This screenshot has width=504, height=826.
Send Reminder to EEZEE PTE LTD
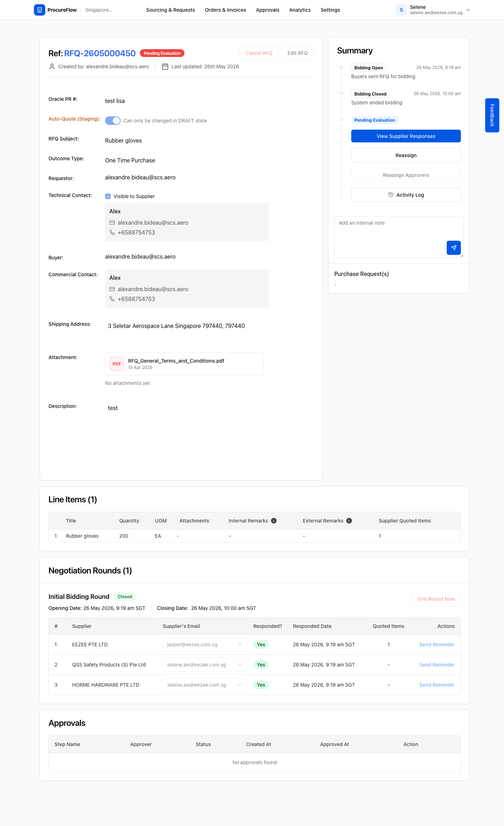(437, 645)
